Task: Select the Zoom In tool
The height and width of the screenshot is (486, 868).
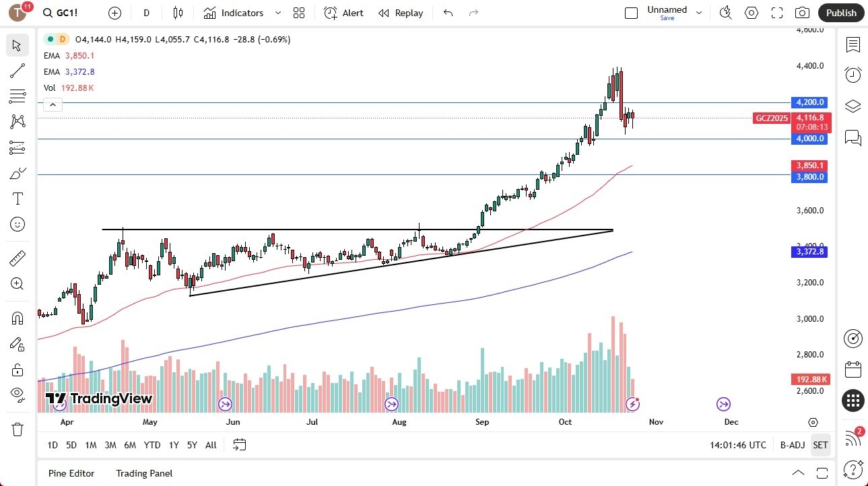Action: 17,283
